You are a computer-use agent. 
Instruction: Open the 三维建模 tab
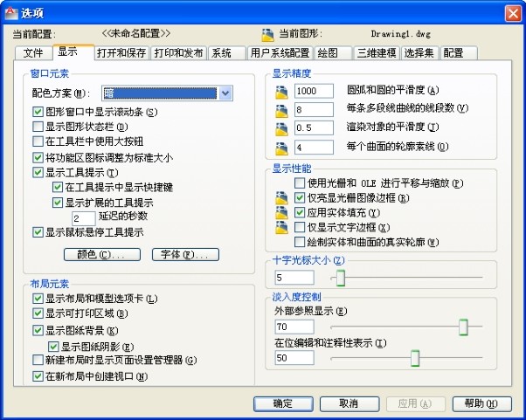pyautogui.click(x=377, y=53)
